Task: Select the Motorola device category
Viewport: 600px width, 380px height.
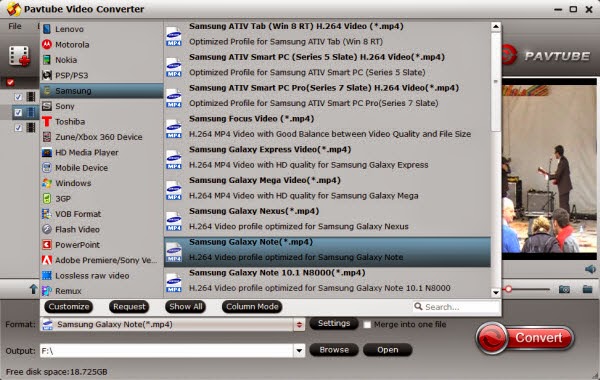Action: click(101, 44)
